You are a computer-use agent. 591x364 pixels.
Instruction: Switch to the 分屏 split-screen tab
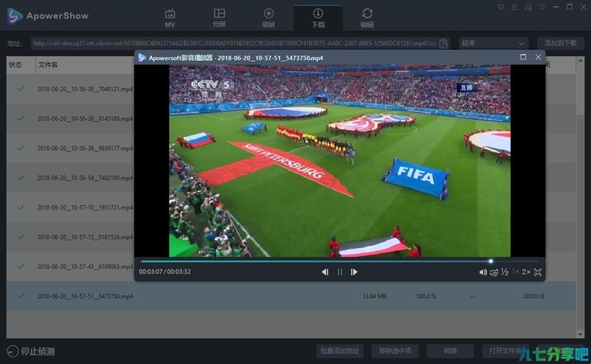click(x=219, y=18)
